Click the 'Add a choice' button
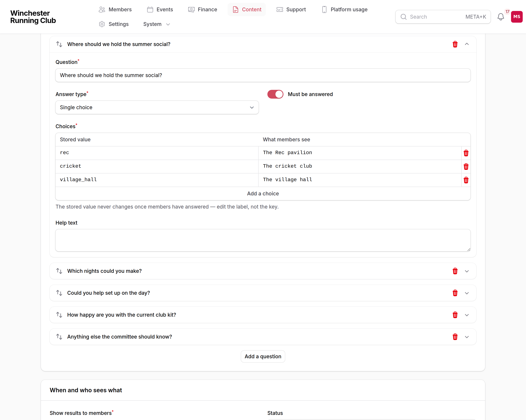The image size is (526, 420). click(x=263, y=193)
